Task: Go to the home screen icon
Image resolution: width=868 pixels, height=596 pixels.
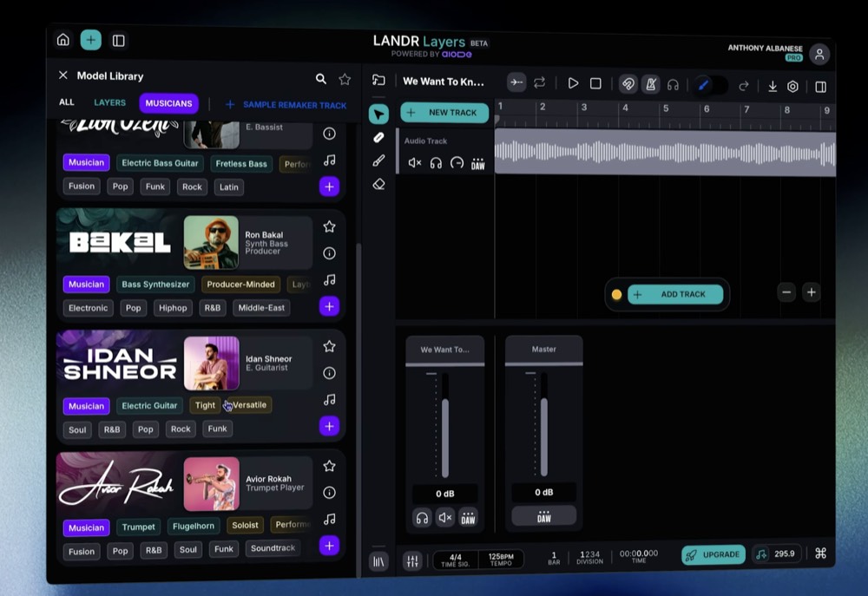Action: pos(63,40)
